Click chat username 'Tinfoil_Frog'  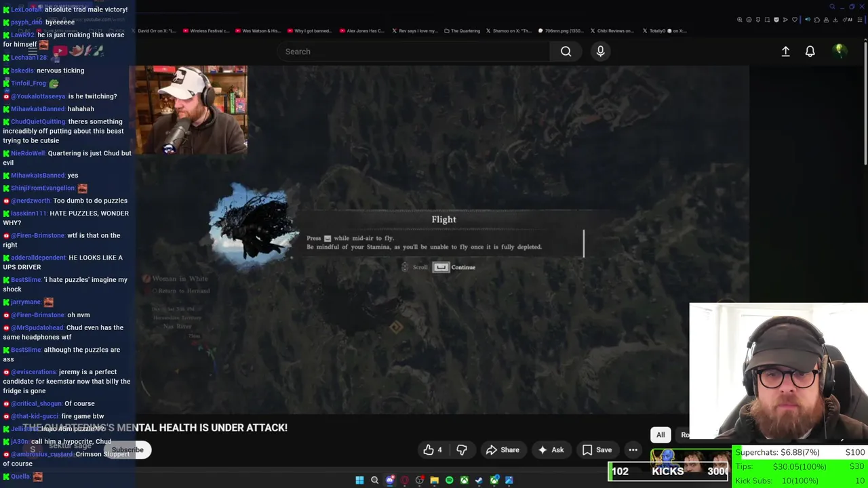point(28,83)
